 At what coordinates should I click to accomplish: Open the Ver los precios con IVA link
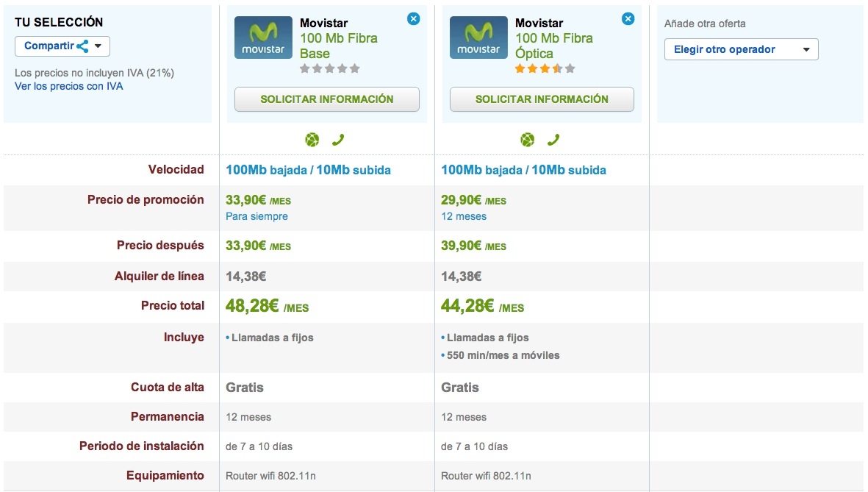(68, 87)
